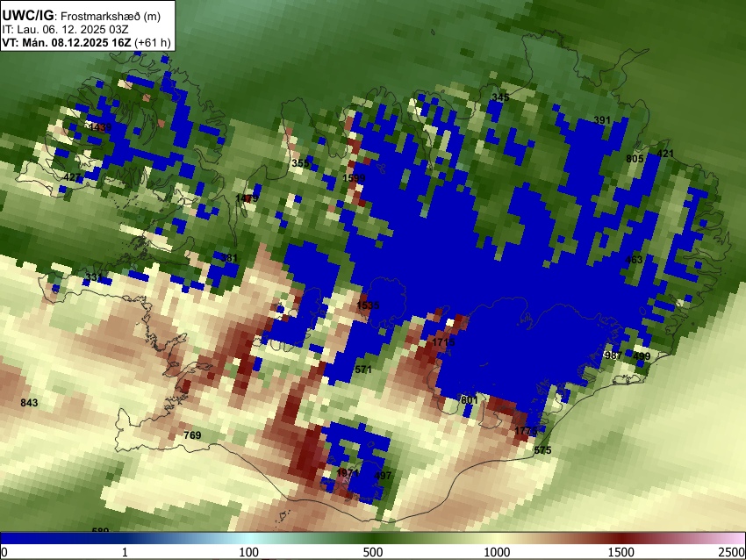
Task: Click the 843 value on the map
Action: pos(29,403)
